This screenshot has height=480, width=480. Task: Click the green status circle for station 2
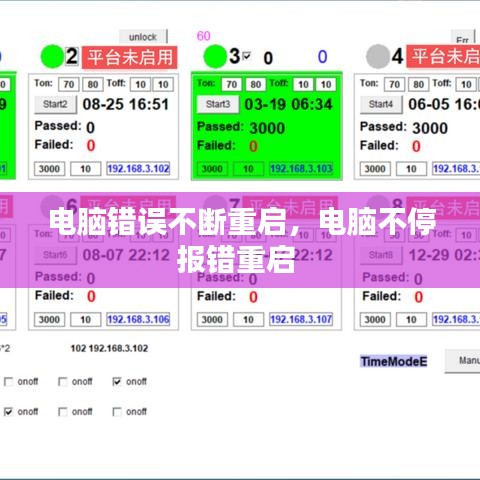pos(52,56)
